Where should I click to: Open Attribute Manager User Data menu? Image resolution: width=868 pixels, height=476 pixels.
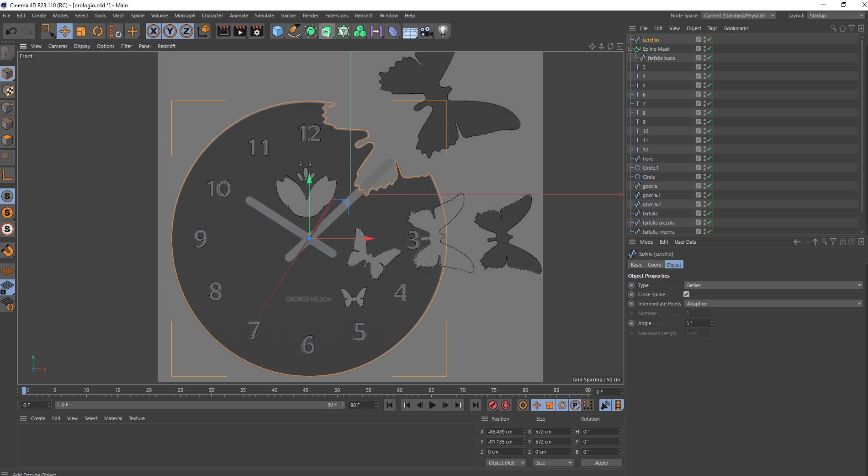[685, 242]
